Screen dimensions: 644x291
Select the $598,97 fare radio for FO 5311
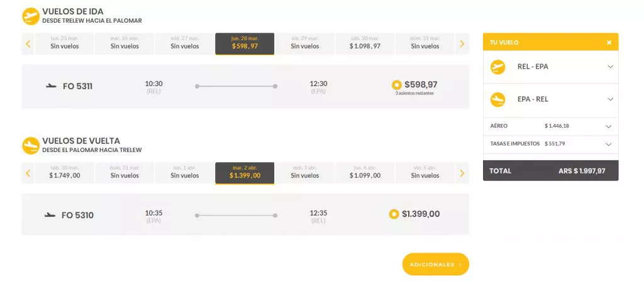point(397,85)
